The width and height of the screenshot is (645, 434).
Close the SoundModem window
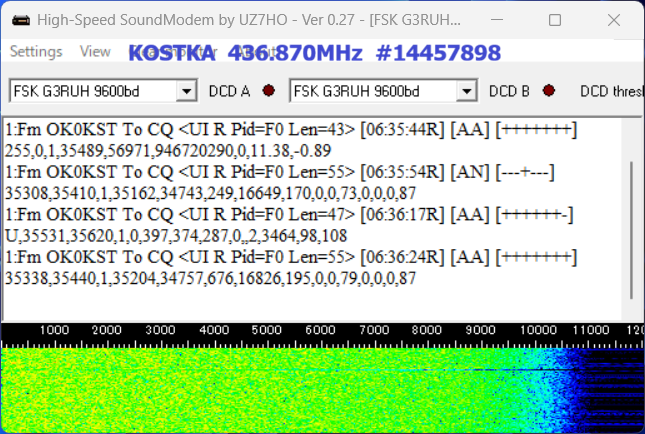point(614,20)
